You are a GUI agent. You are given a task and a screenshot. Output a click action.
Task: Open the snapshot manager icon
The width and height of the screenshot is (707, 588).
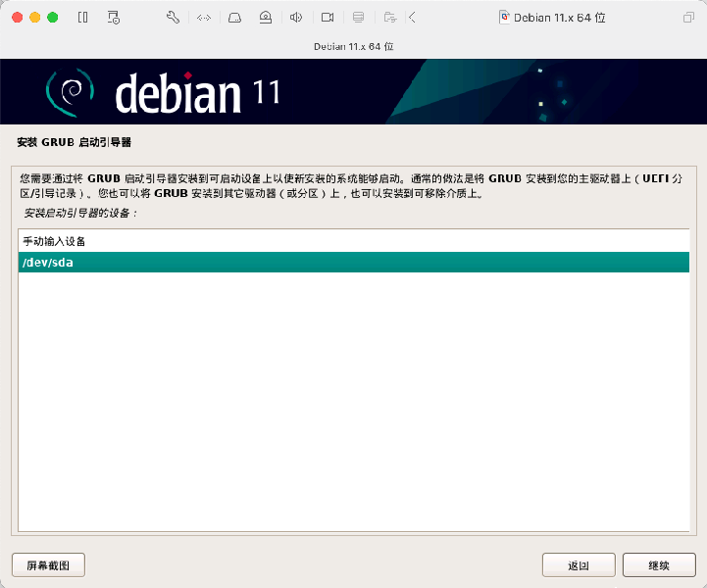click(113, 18)
